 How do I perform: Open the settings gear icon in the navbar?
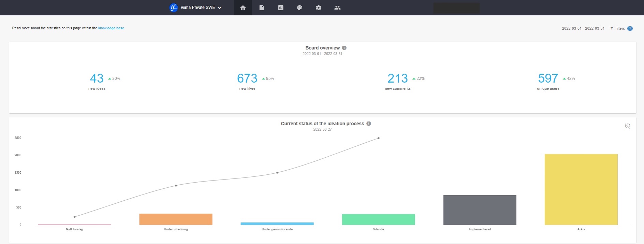[319, 8]
